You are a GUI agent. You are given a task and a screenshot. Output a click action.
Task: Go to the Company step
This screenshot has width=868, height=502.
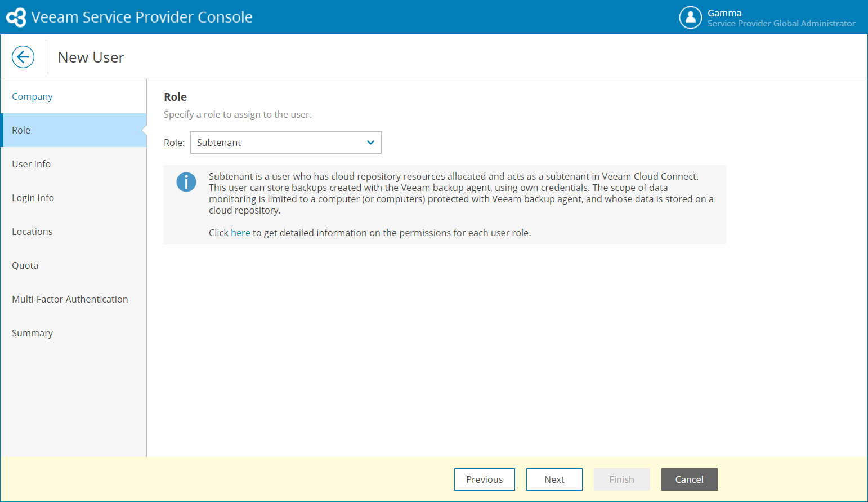click(32, 96)
